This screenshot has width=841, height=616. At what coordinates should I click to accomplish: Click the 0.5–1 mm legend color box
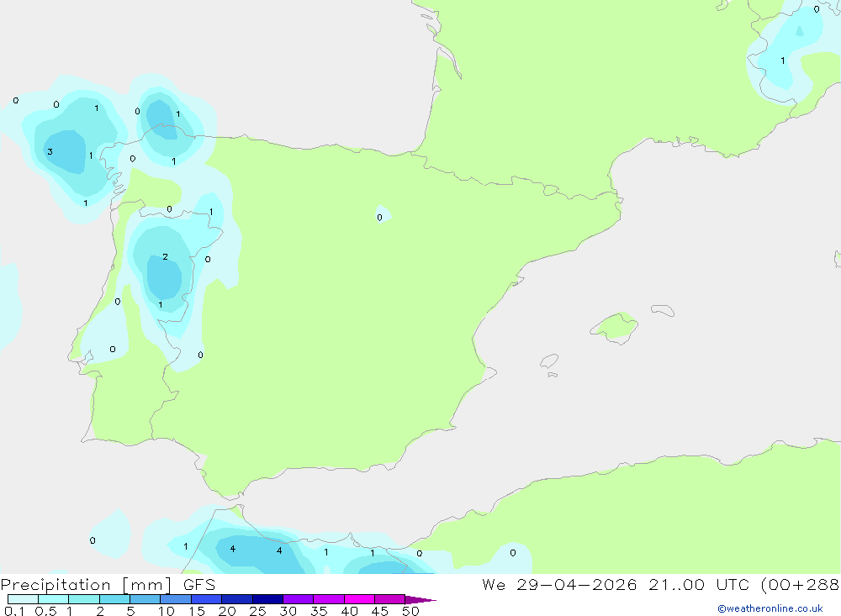tap(54, 599)
